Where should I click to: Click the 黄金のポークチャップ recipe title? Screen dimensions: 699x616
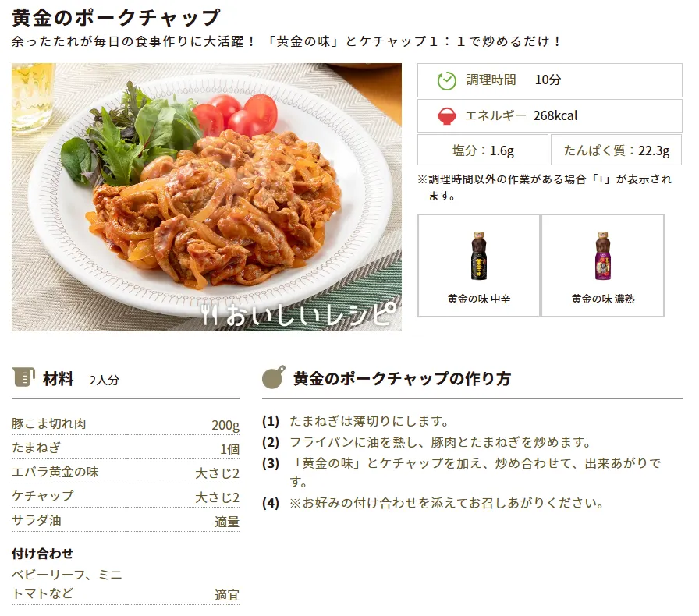[x=116, y=18]
